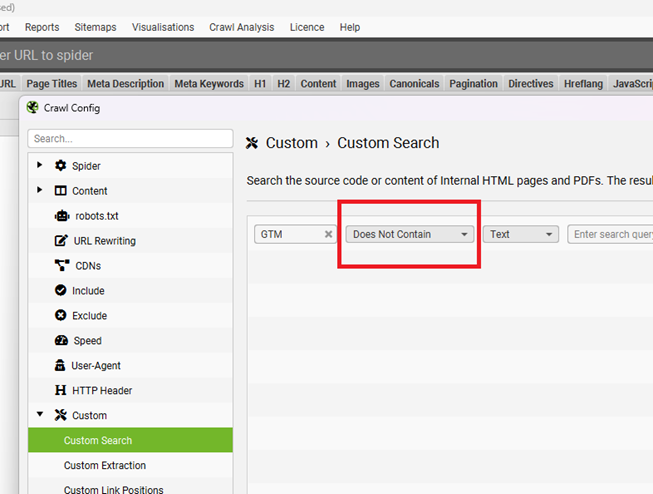Click the tools icon beside Custom heading

coord(252,143)
